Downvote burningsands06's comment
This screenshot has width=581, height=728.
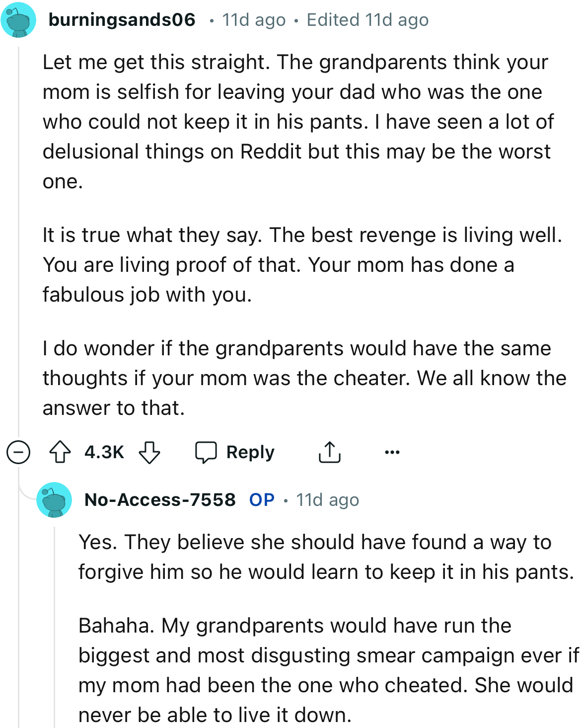(149, 452)
